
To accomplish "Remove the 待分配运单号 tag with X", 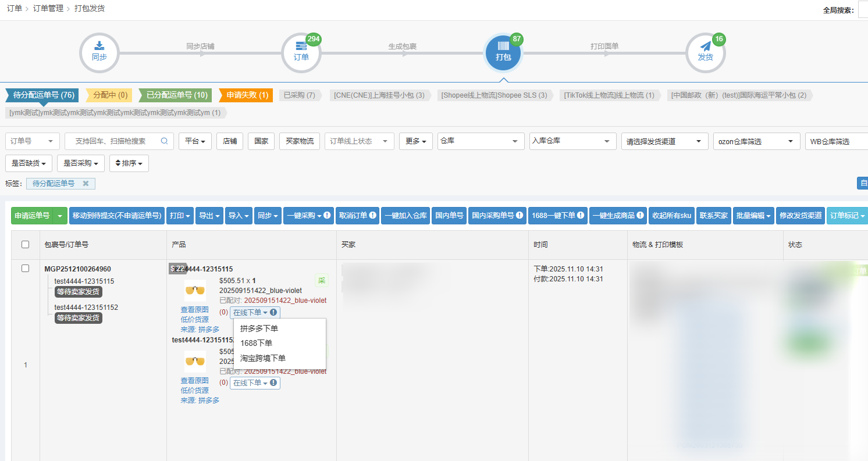I will pos(86,184).
